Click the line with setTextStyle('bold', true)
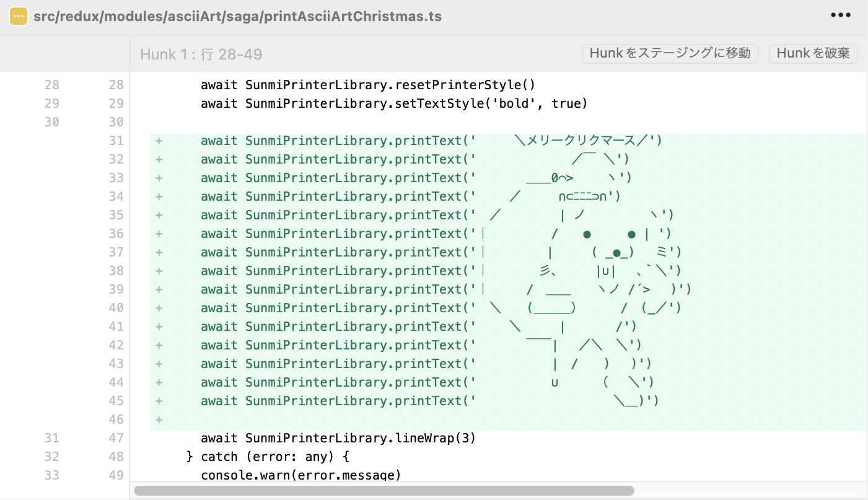Image resolution: width=868 pixels, height=500 pixels. [508, 103]
